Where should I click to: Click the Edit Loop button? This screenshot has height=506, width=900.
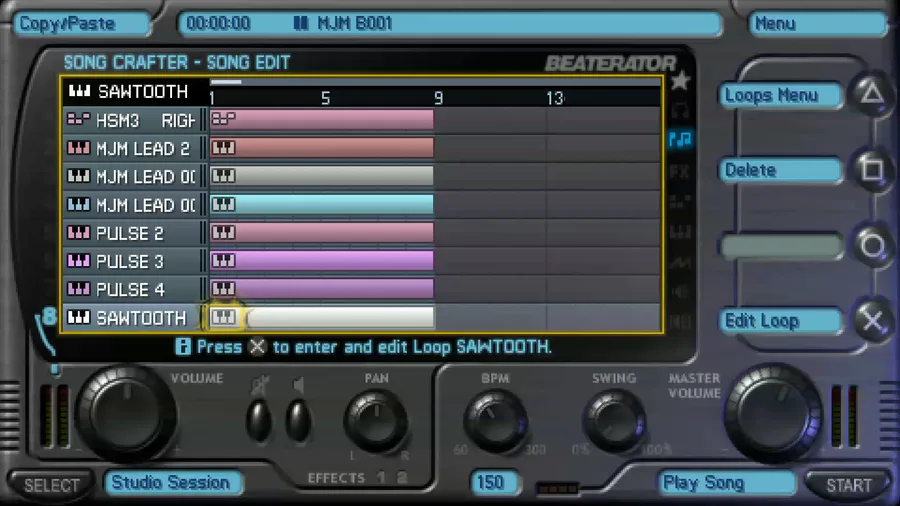pos(781,321)
